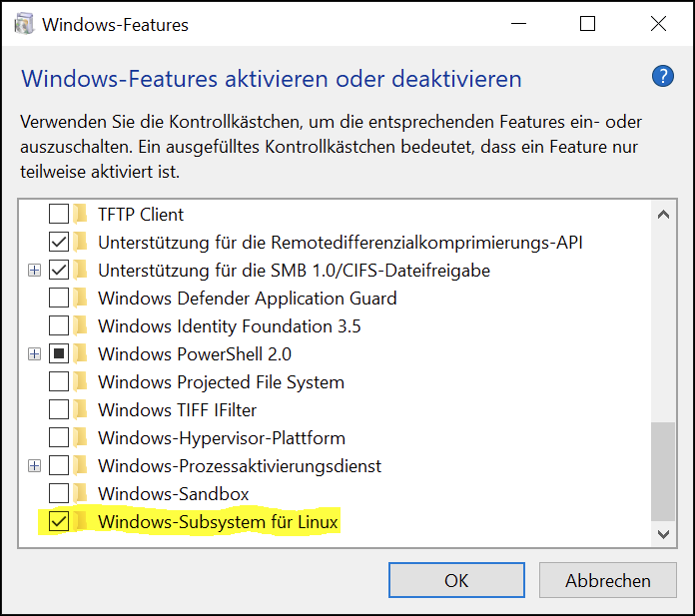Click the Windows-Features title bar icon
The height and width of the screenshot is (616, 695).
pyautogui.click(x=21, y=24)
